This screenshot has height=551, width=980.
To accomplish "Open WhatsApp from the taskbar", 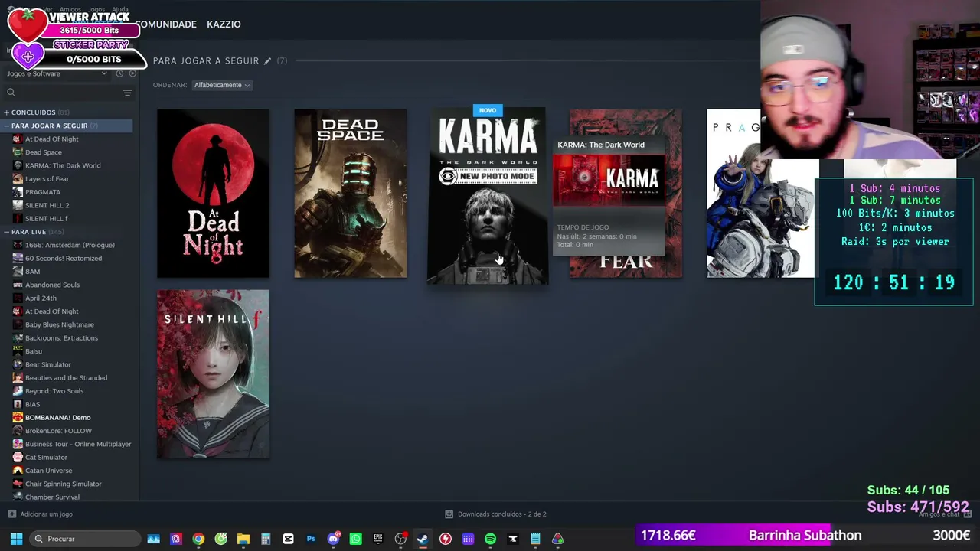I will [x=355, y=539].
